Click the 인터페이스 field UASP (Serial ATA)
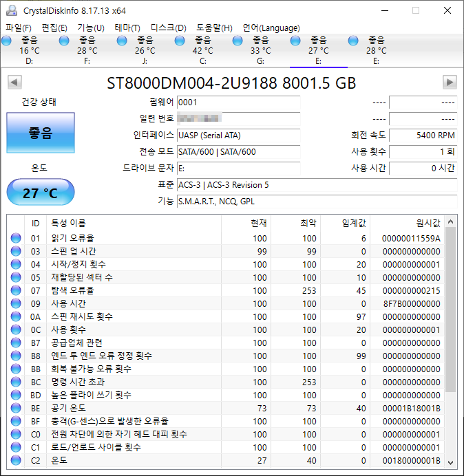The image size is (464, 476). click(x=238, y=135)
